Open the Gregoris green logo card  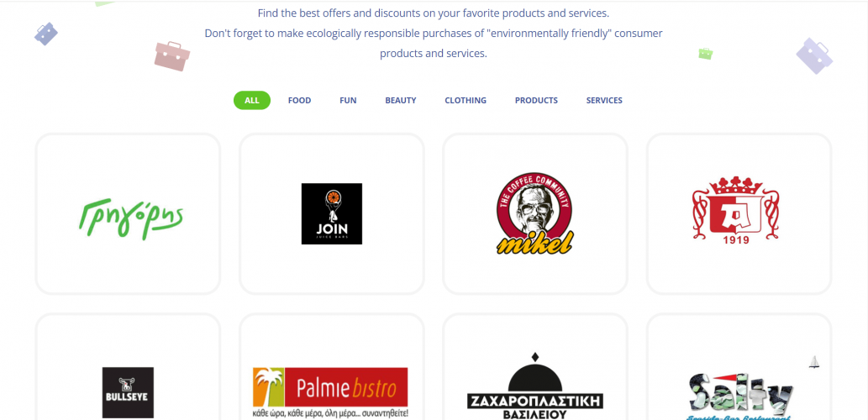tap(128, 213)
